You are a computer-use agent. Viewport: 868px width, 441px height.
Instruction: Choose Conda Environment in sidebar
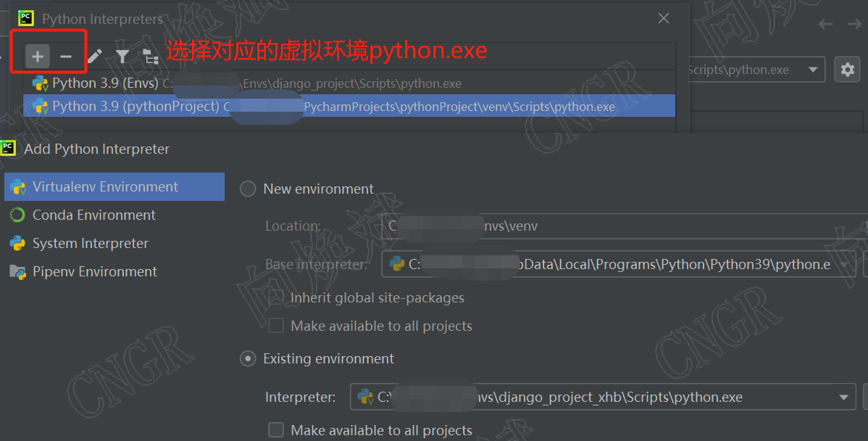(114, 215)
